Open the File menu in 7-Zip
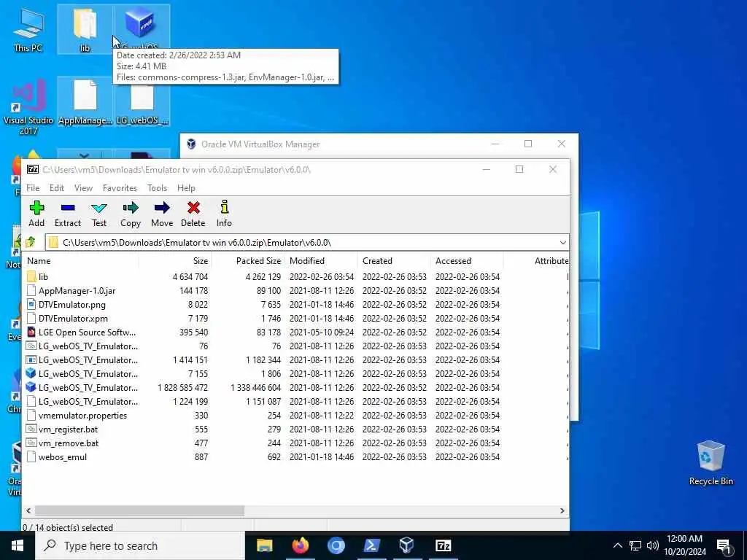The image size is (747, 560). 33,188
